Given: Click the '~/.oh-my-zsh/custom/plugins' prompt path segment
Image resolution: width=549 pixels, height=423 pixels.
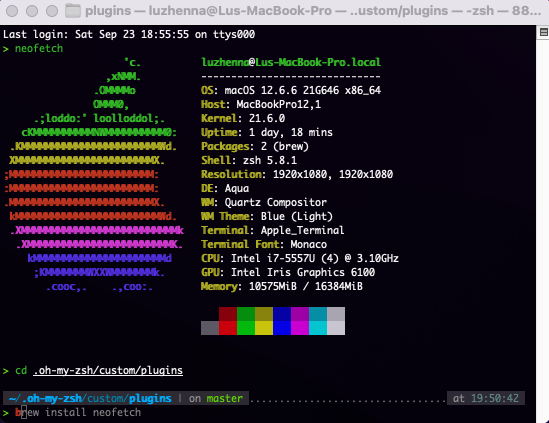Looking at the screenshot, I should click(x=90, y=398).
